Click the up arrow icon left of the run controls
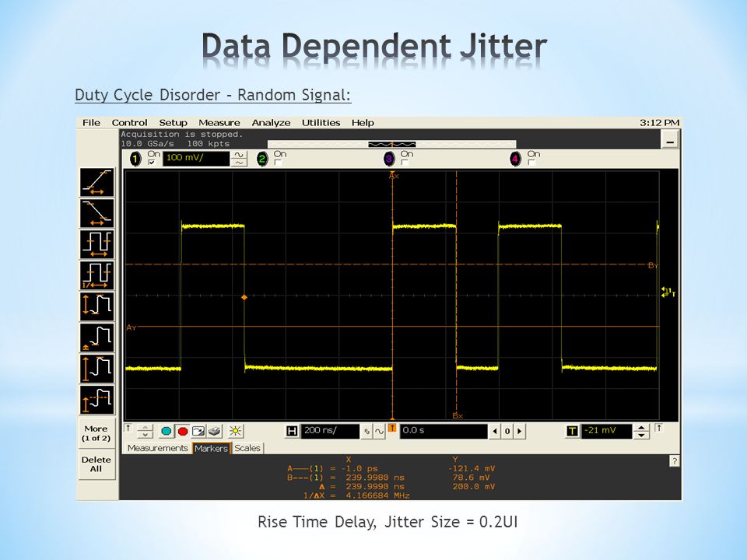 [128, 429]
